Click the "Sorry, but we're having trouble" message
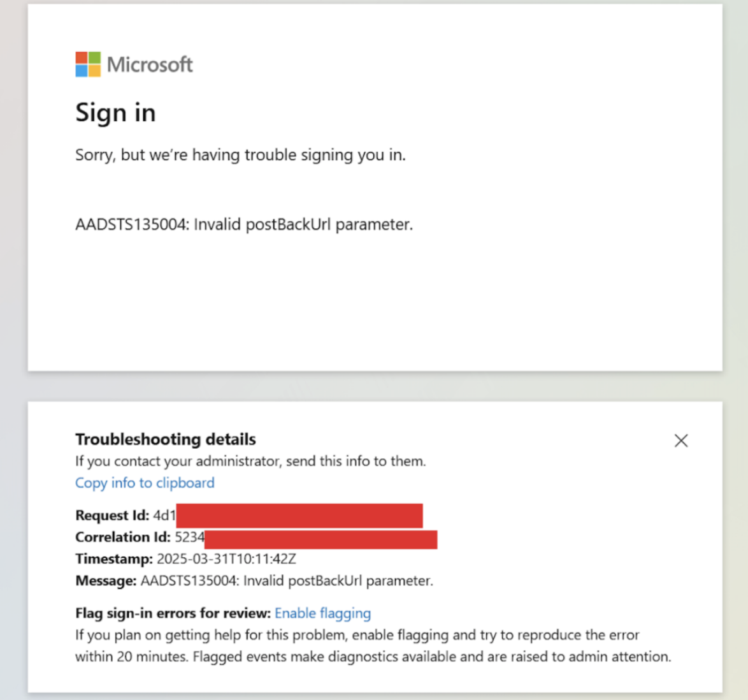This screenshot has width=748, height=700. coord(240,155)
